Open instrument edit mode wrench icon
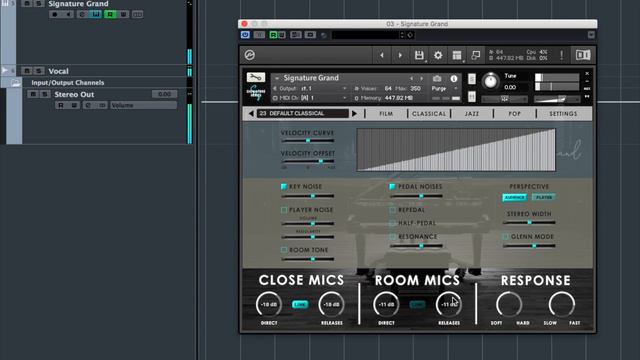The width and height of the screenshot is (640, 360). coord(256,77)
